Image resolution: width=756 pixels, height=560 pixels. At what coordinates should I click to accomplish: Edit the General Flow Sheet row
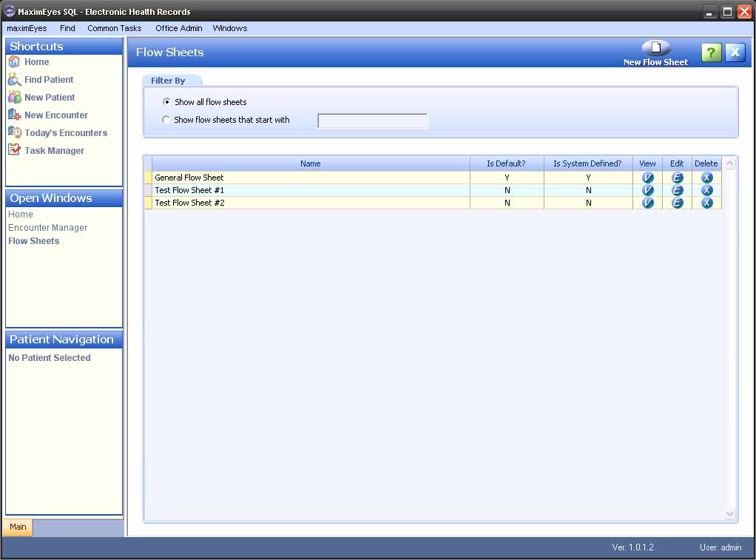coord(677,178)
